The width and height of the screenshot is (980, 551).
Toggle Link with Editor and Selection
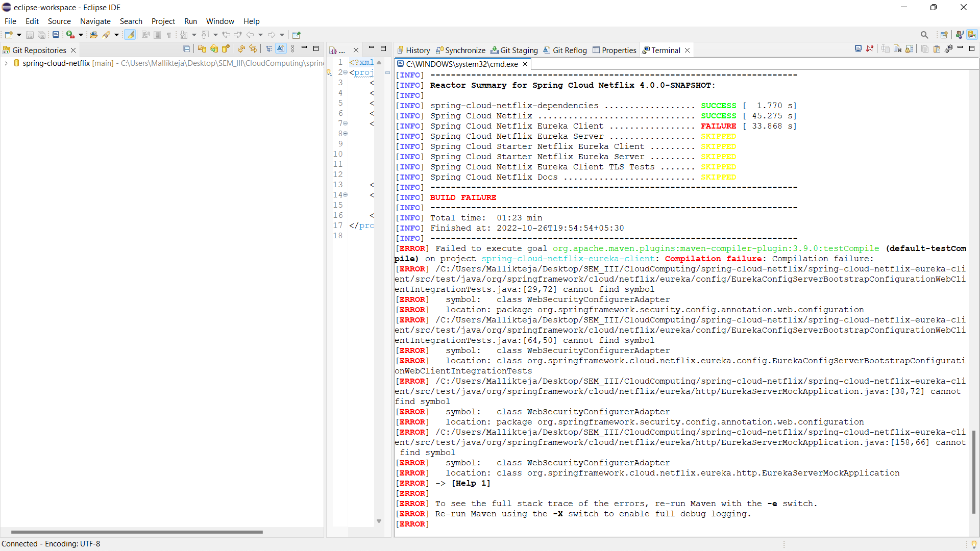tap(253, 49)
